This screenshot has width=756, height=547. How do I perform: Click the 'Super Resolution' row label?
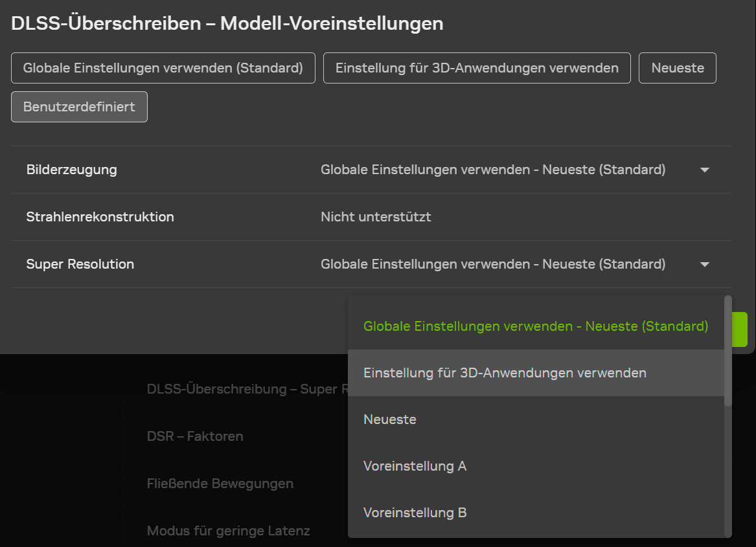(x=80, y=264)
